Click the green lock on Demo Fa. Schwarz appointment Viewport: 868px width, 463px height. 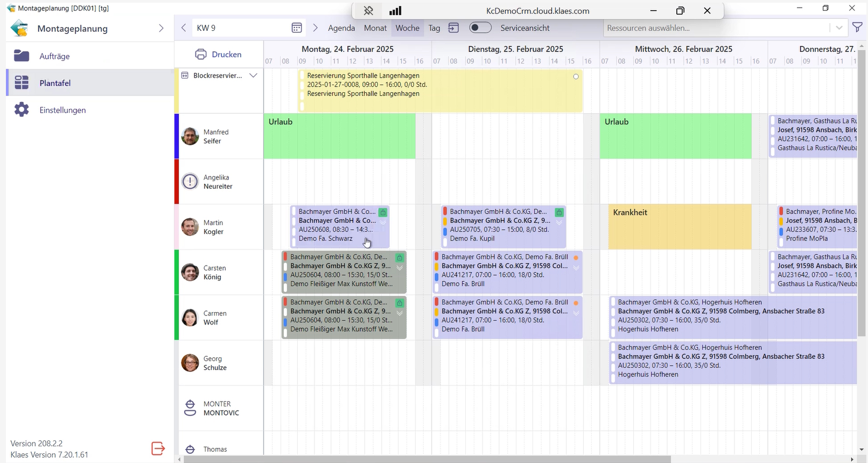[383, 212]
